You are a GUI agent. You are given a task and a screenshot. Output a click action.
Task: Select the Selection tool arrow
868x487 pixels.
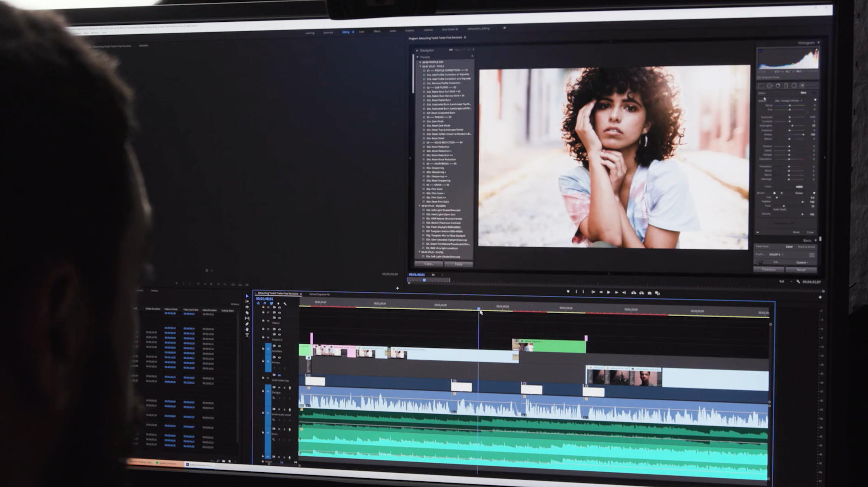pos(247,296)
